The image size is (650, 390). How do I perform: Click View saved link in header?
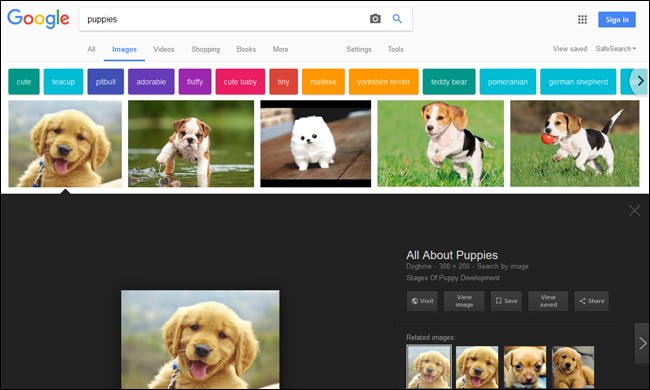570,48
